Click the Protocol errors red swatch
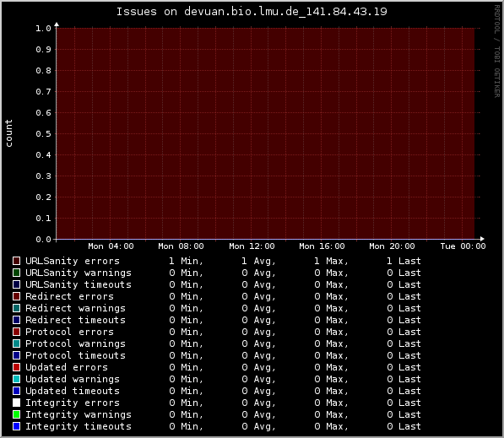Viewport: 504px width, 438px height. pyautogui.click(x=16, y=332)
